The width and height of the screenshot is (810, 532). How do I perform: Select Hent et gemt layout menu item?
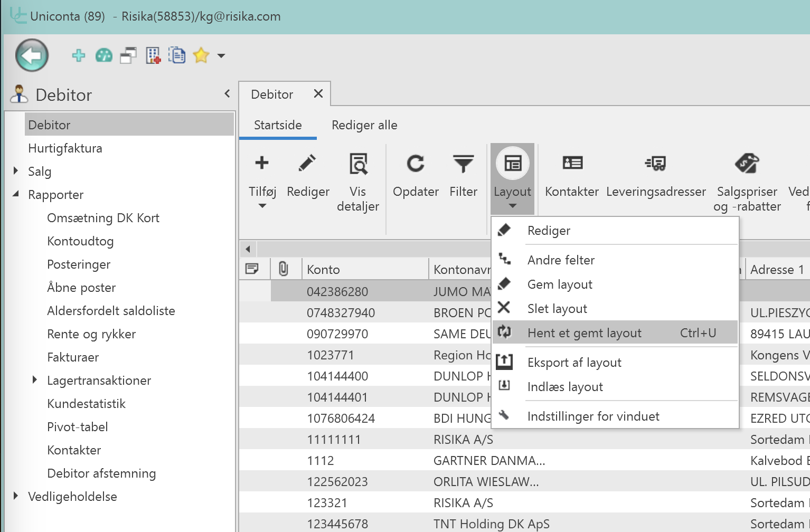(x=584, y=333)
